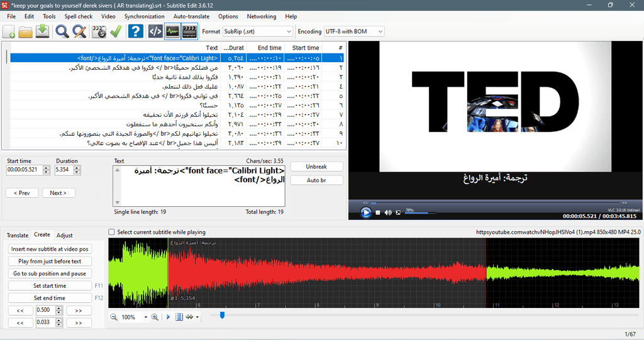Open the Find magnifier icon
The image size is (644, 340).
click(x=62, y=31)
